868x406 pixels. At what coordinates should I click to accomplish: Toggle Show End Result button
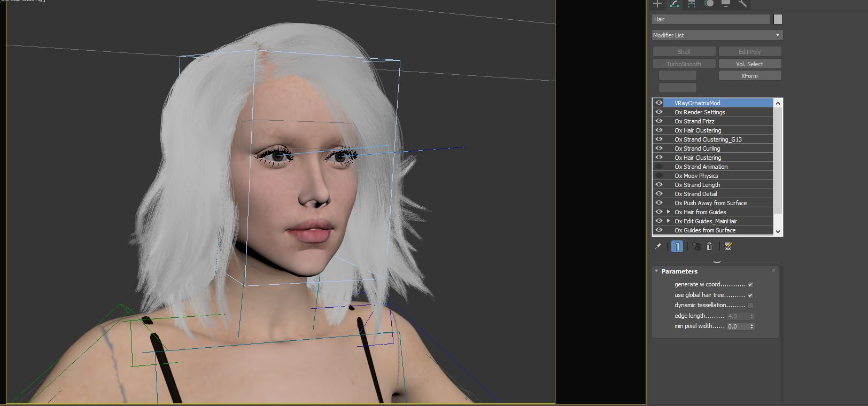677,246
